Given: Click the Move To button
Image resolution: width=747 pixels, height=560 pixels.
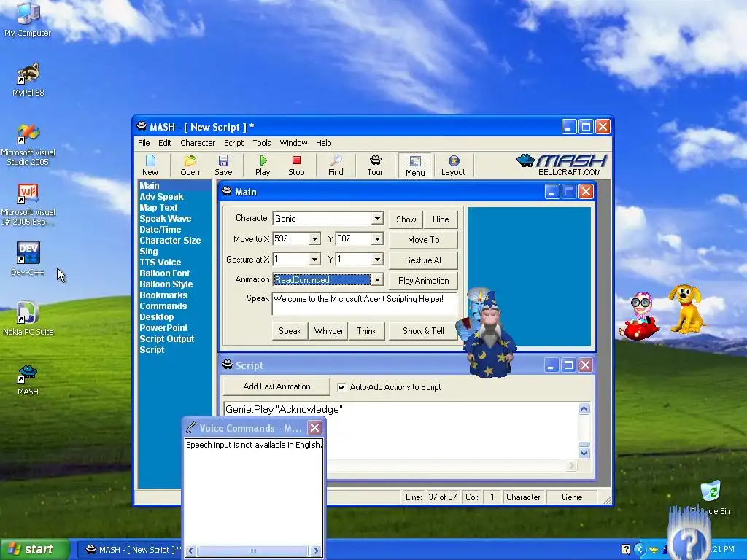Looking at the screenshot, I should [424, 239].
